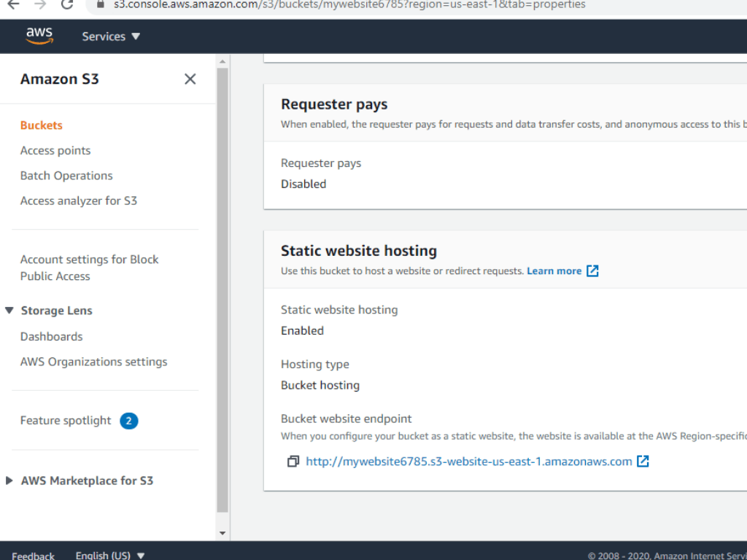Click the external link icon next to the endpoint
This screenshot has height=560, width=747.
pyautogui.click(x=643, y=461)
